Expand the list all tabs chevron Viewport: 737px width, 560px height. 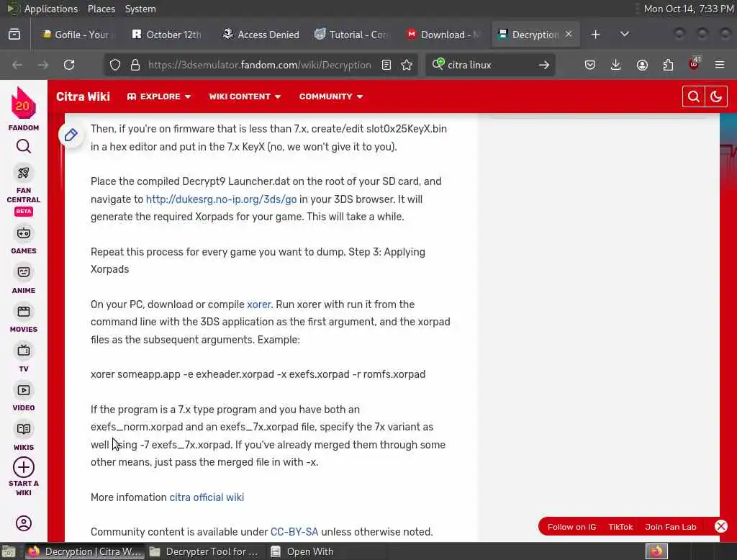click(x=625, y=35)
